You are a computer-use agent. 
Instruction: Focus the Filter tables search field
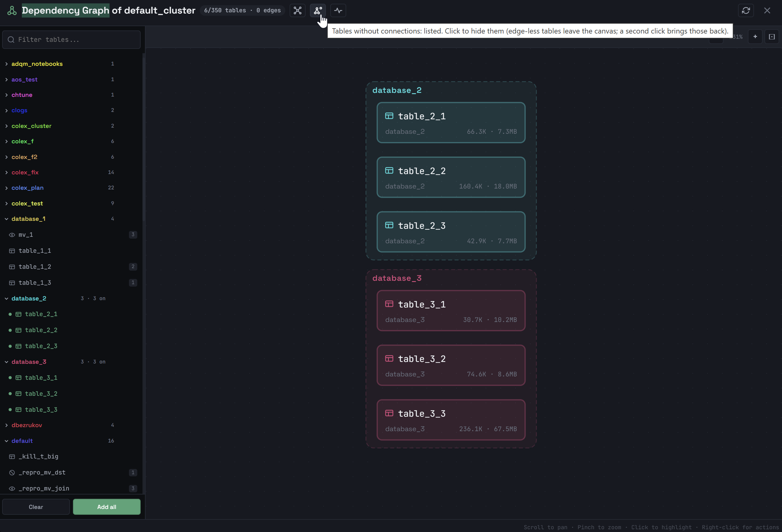[x=71, y=40]
